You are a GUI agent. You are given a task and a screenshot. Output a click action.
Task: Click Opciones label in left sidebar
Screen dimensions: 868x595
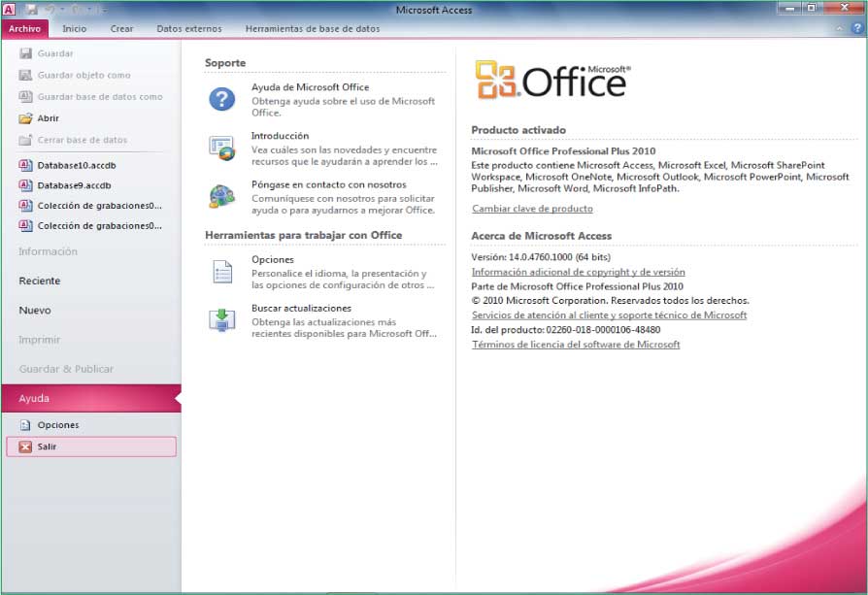58,424
